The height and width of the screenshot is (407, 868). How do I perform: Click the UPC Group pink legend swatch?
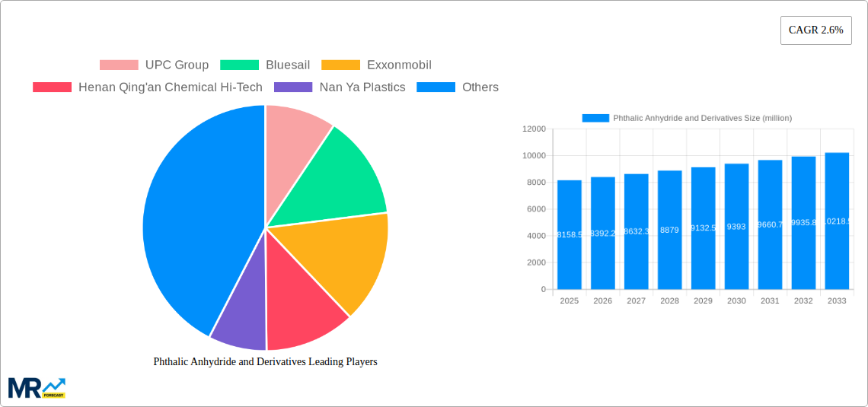(x=119, y=65)
